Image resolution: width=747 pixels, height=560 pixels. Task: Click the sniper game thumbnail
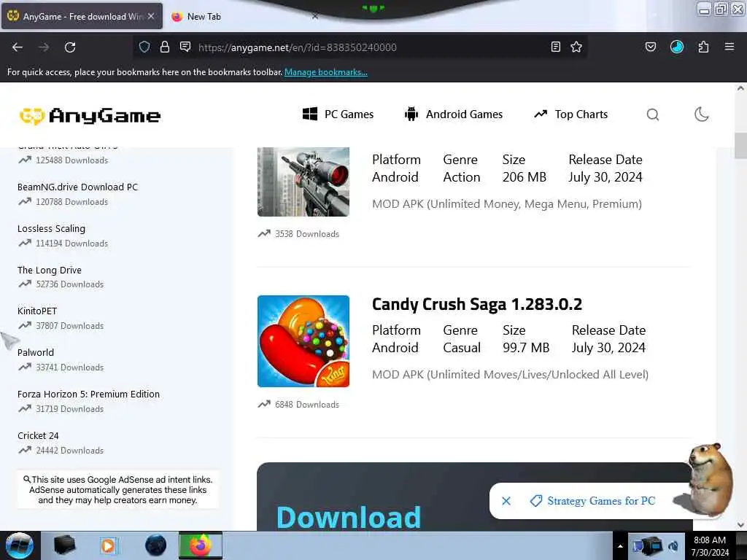pos(303,182)
